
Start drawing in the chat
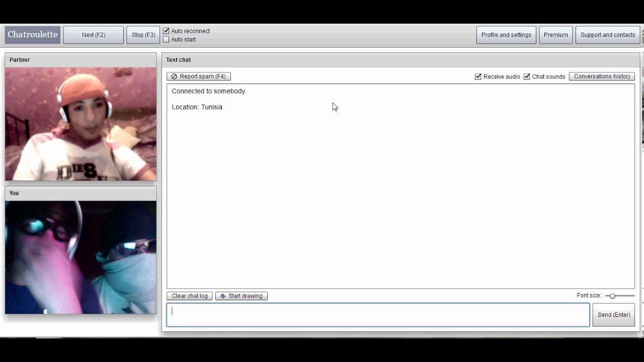point(242,296)
